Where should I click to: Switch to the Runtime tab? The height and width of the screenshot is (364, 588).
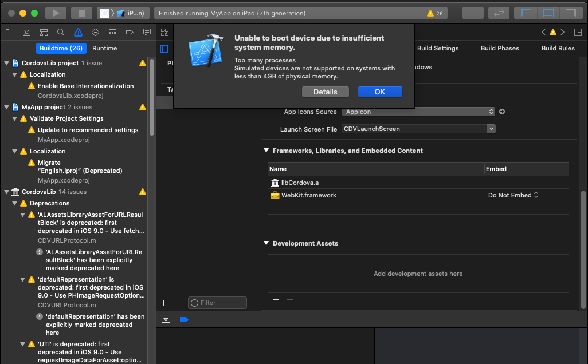point(105,48)
